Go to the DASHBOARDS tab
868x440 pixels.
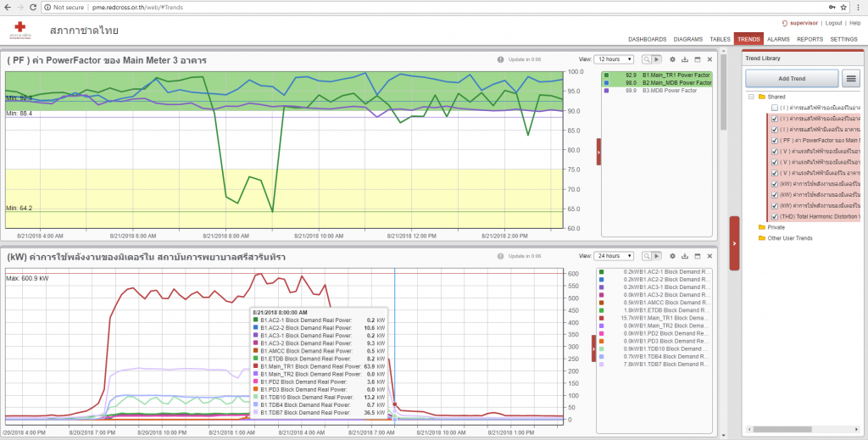coord(647,40)
